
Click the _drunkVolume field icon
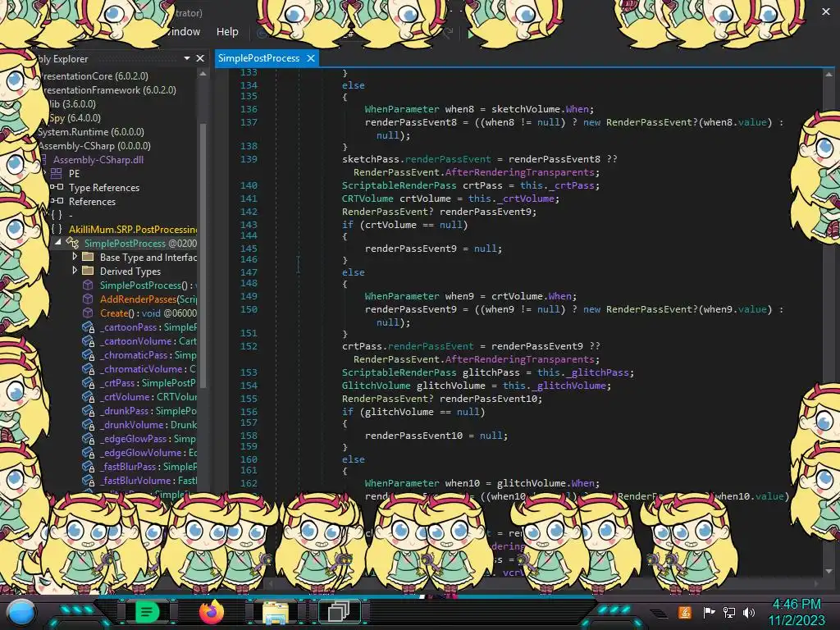pos(89,424)
